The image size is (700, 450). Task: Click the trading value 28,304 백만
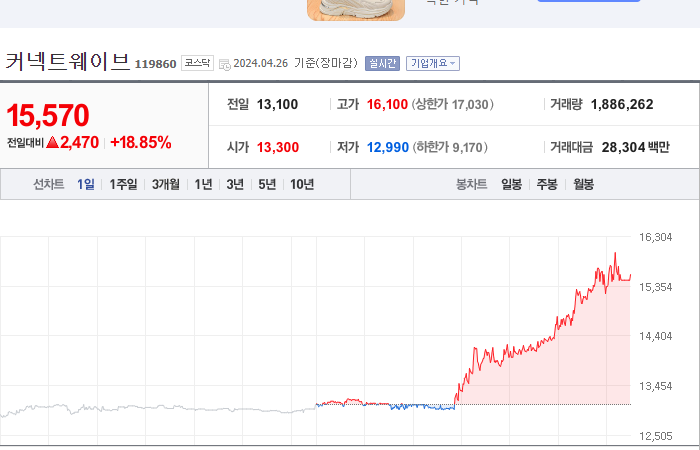click(x=636, y=147)
